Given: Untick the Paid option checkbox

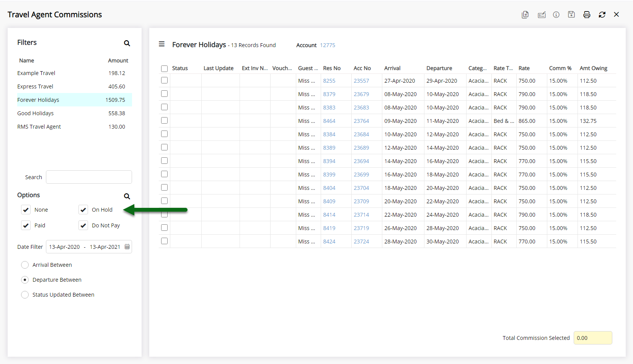Looking at the screenshot, I should point(26,225).
